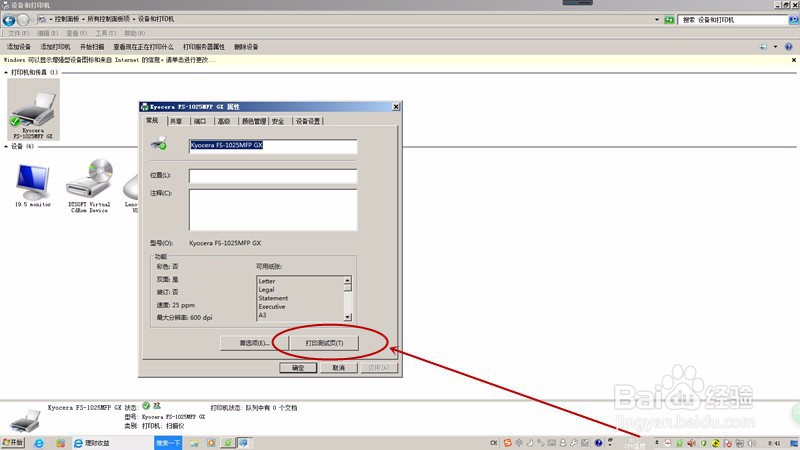Click the green status check icon in the details pane
Image resolution: width=800 pixels, height=450 pixels.
(146, 406)
